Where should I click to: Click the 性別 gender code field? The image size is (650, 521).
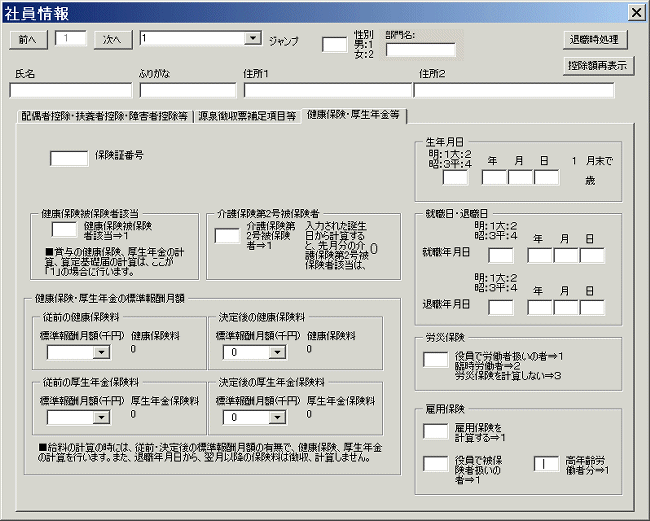tap(334, 44)
